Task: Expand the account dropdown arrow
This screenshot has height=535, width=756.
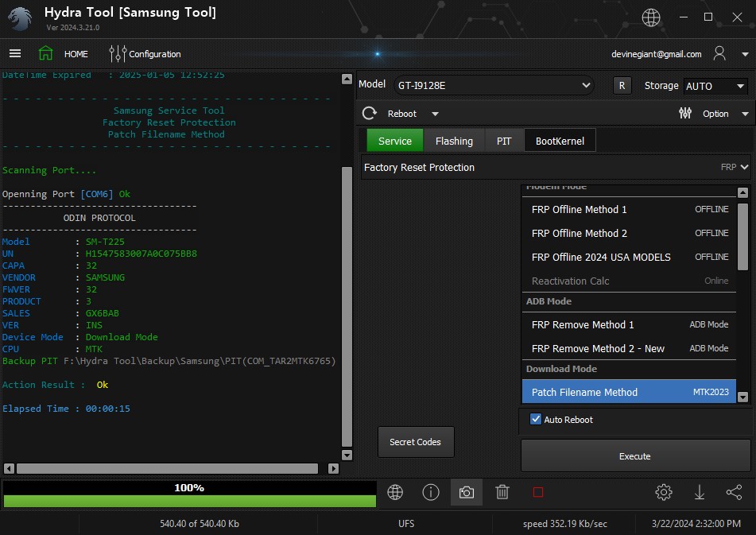Action: (745, 54)
